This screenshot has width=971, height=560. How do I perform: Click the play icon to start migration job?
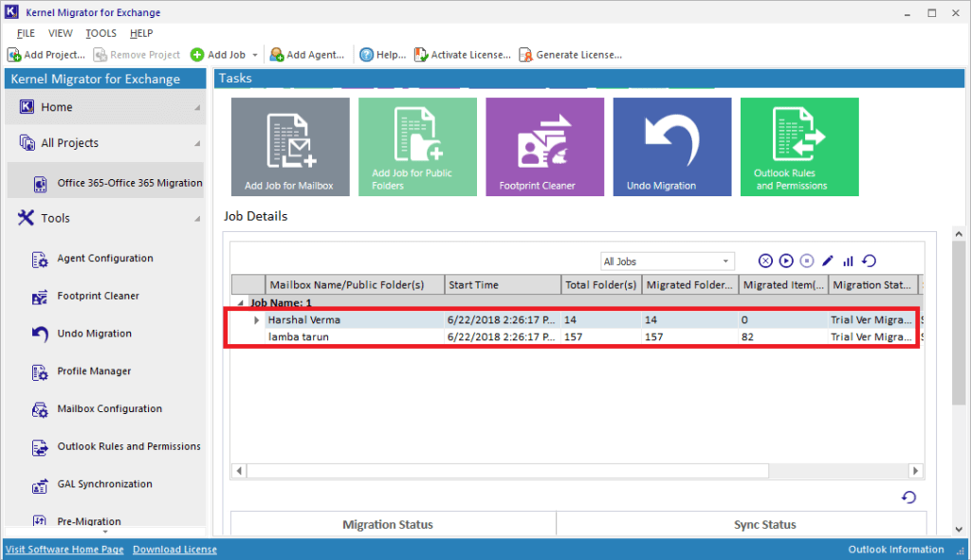[x=786, y=261]
